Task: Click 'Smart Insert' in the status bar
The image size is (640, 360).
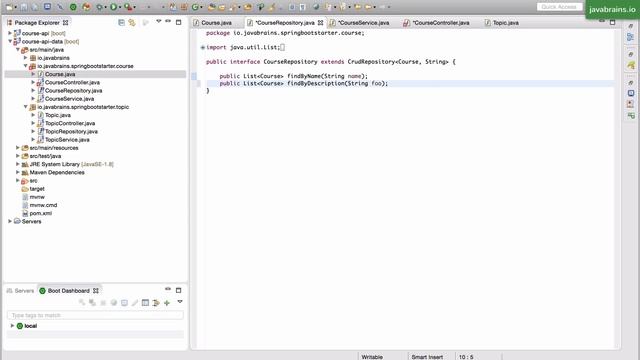Action: (427, 357)
